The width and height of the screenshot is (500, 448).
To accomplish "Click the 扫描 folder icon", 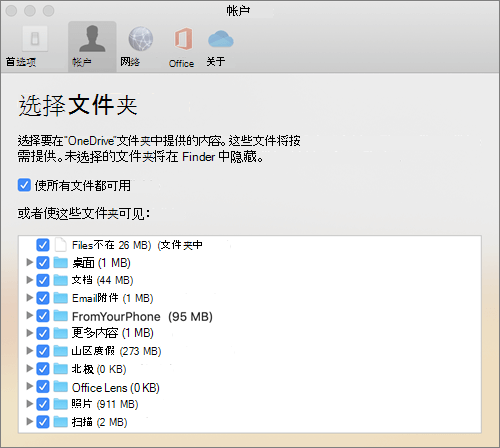I will 61,422.
